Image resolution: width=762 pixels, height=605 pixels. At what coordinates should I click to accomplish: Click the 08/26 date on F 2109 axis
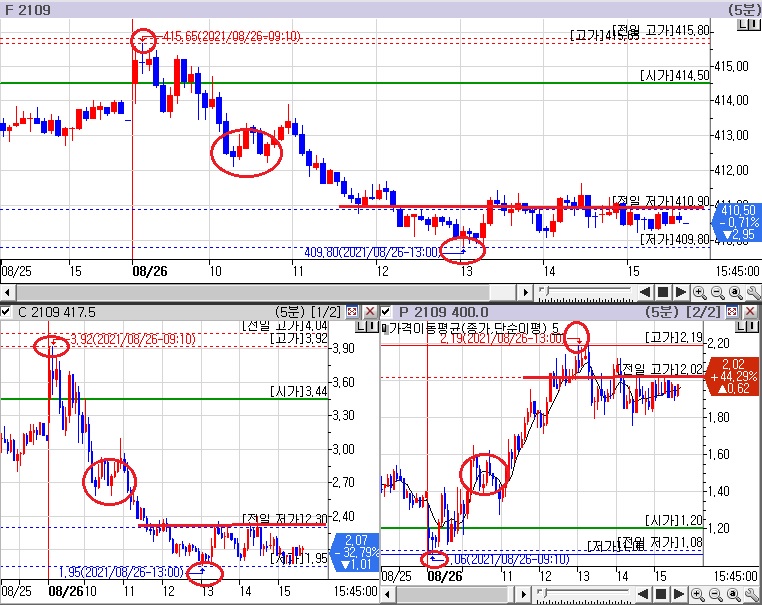[150, 271]
